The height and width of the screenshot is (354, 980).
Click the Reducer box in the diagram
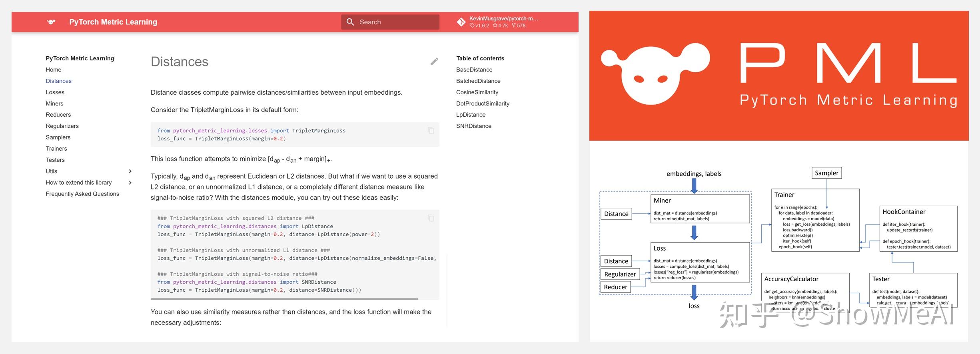click(616, 287)
